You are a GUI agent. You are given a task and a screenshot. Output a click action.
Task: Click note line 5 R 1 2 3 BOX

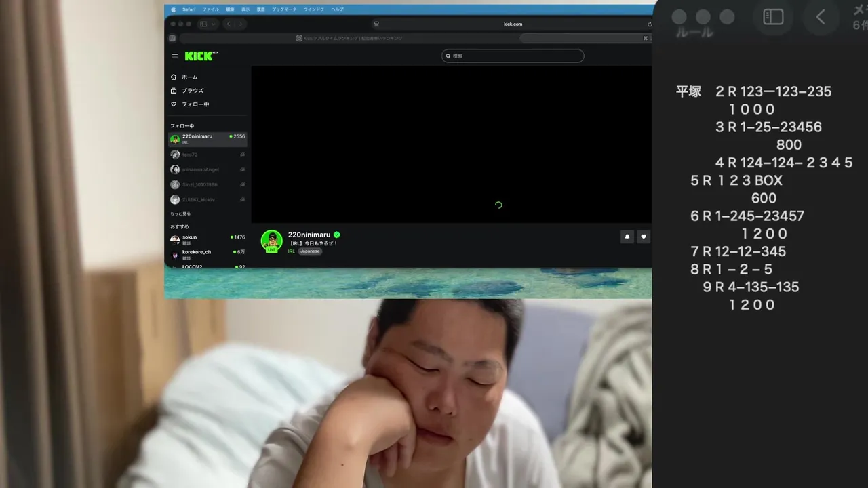point(736,180)
